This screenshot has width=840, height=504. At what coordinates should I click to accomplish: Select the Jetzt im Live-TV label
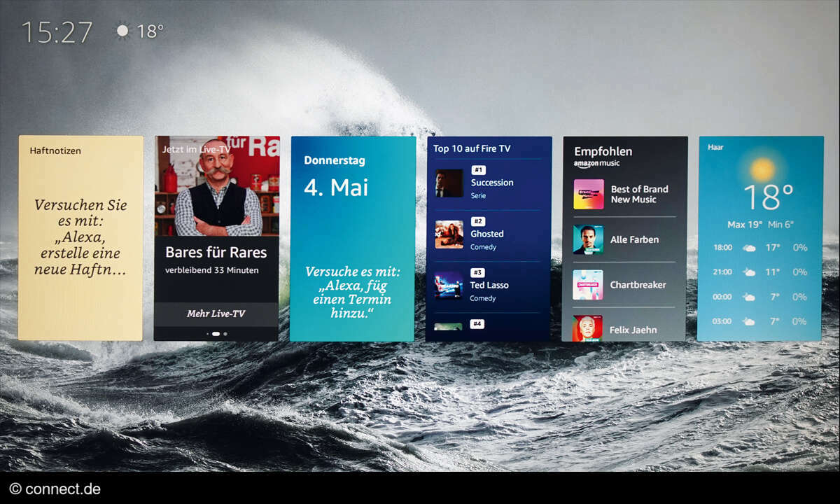click(x=196, y=149)
